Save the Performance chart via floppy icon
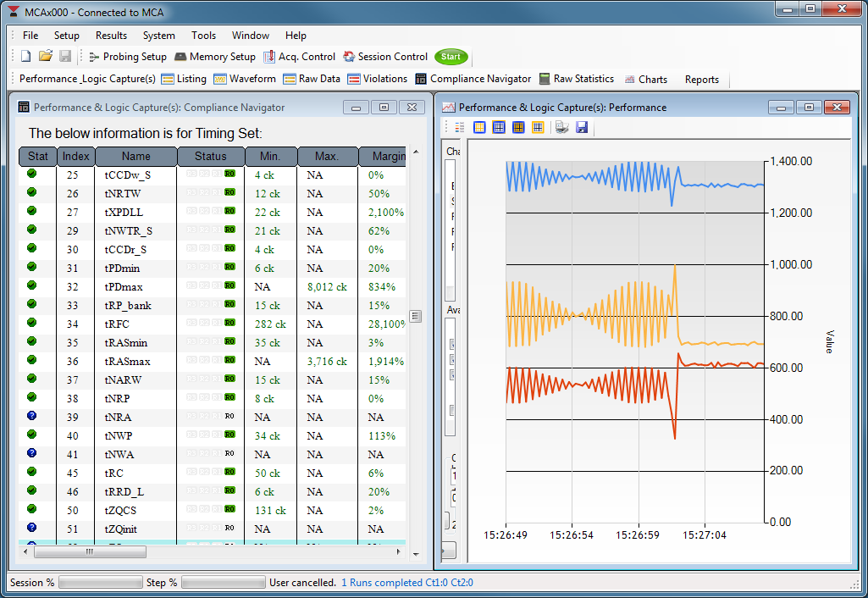The width and height of the screenshot is (868, 598). click(x=582, y=127)
